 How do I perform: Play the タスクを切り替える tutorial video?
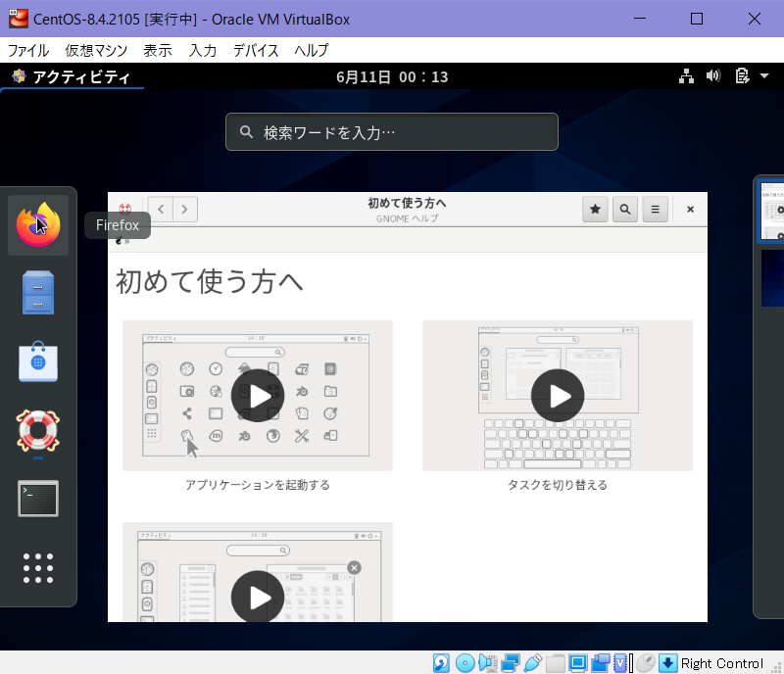click(557, 396)
